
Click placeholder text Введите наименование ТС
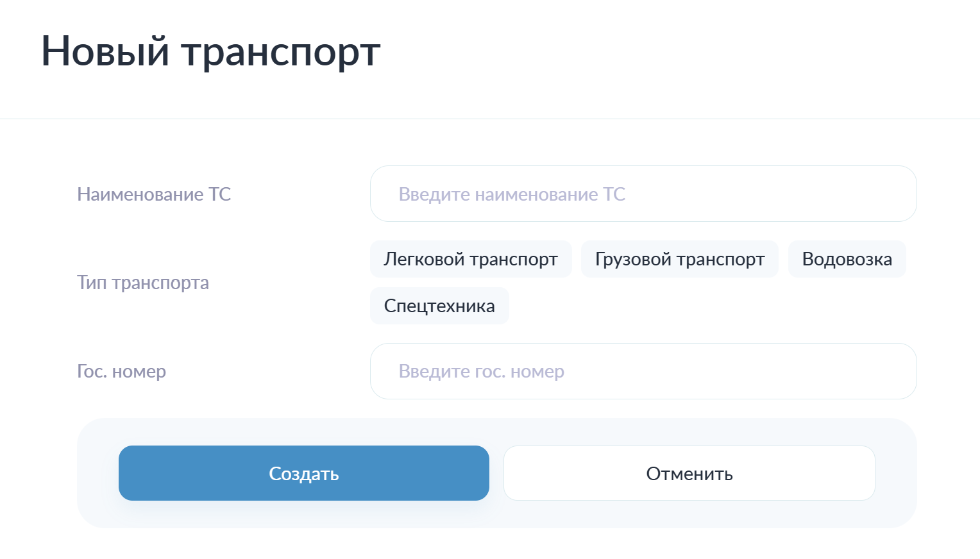pos(512,194)
